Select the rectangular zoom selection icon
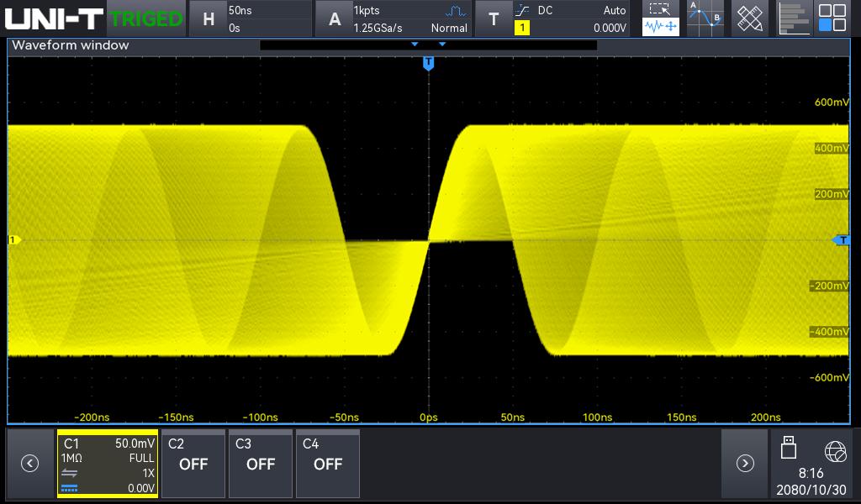The image size is (861, 504). [x=661, y=9]
